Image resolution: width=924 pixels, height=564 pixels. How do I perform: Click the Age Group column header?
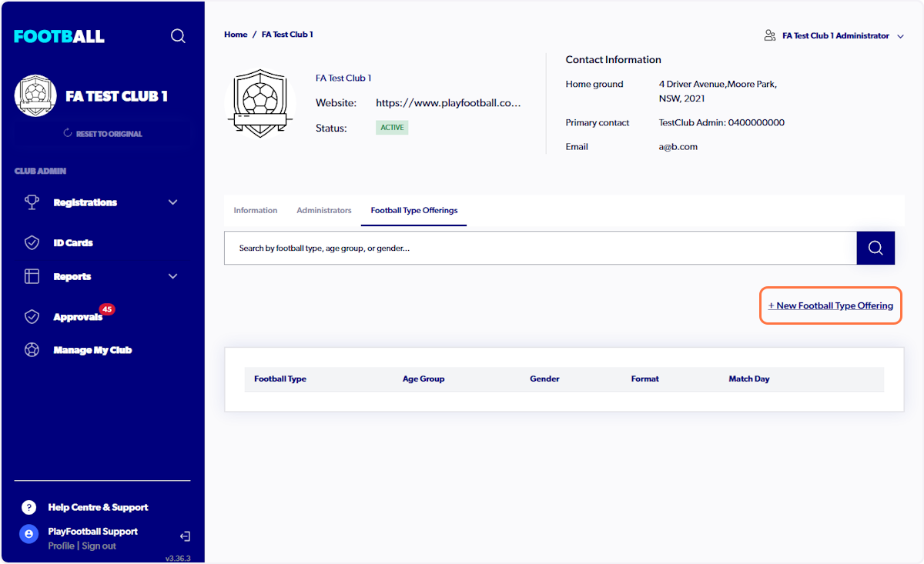pos(423,379)
